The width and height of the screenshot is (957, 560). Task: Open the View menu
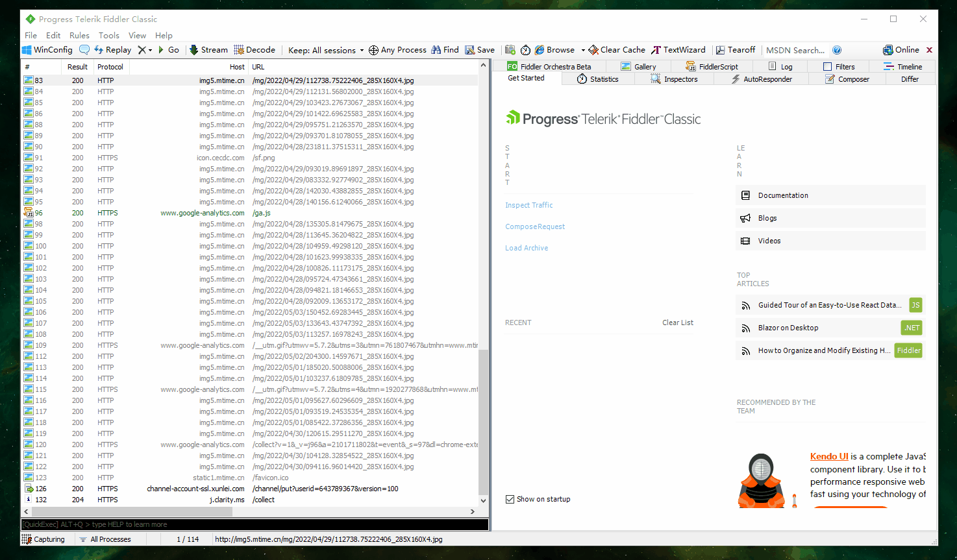(137, 35)
